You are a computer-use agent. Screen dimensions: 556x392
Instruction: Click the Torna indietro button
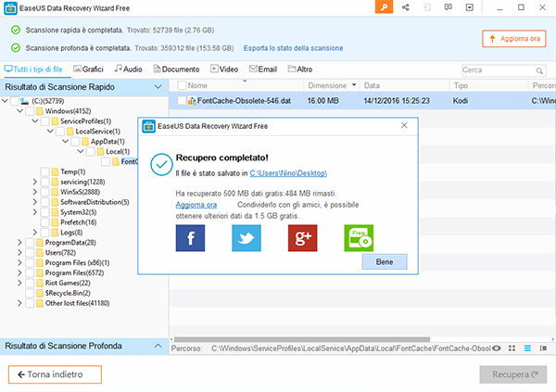(55, 374)
